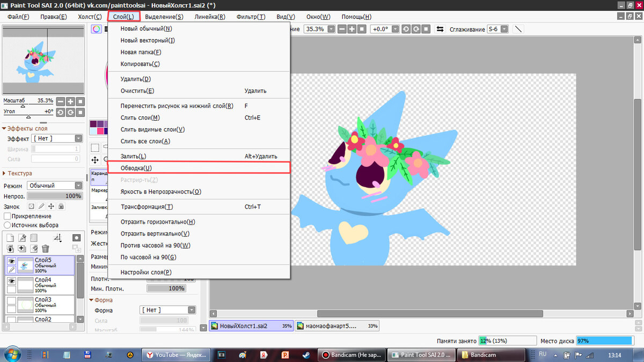This screenshot has height=362, width=644.
Task: Toggle lock all padlock icon
Action: (x=62, y=206)
